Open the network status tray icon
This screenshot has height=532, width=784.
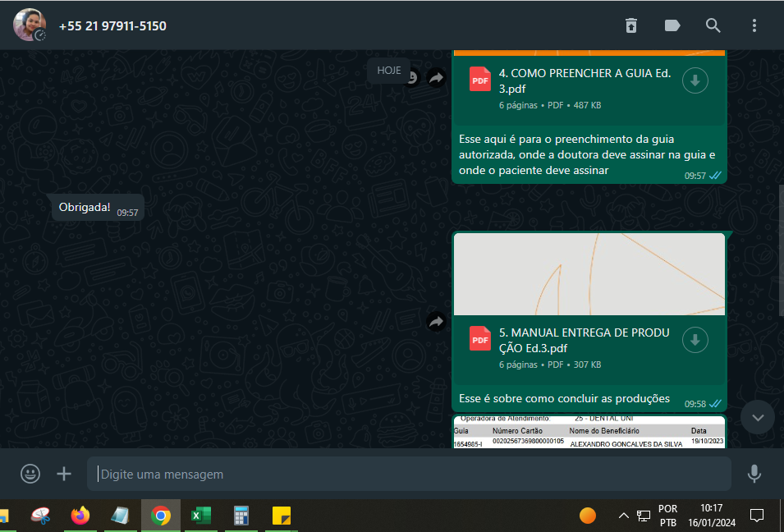(643, 516)
